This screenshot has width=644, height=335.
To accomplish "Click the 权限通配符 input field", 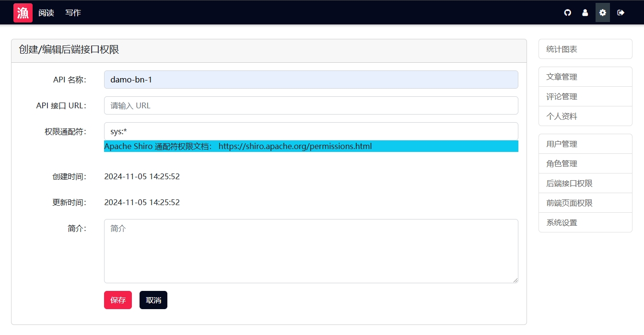I will [x=311, y=131].
